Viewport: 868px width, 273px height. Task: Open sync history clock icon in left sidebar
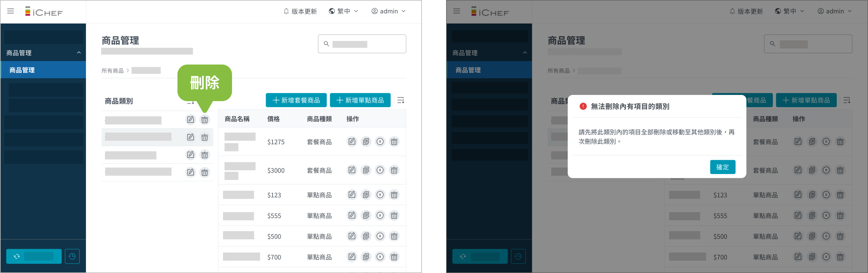click(x=72, y=257)
